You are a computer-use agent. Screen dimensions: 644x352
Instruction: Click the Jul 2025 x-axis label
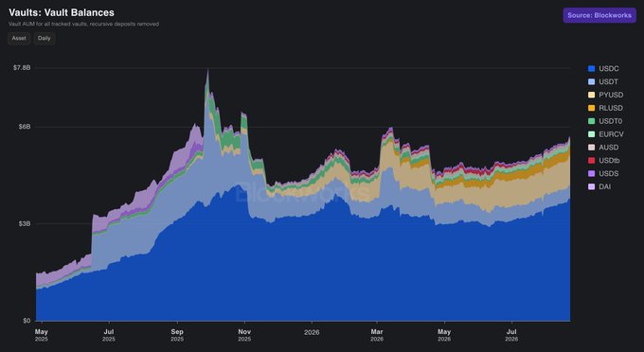(109, 335)
